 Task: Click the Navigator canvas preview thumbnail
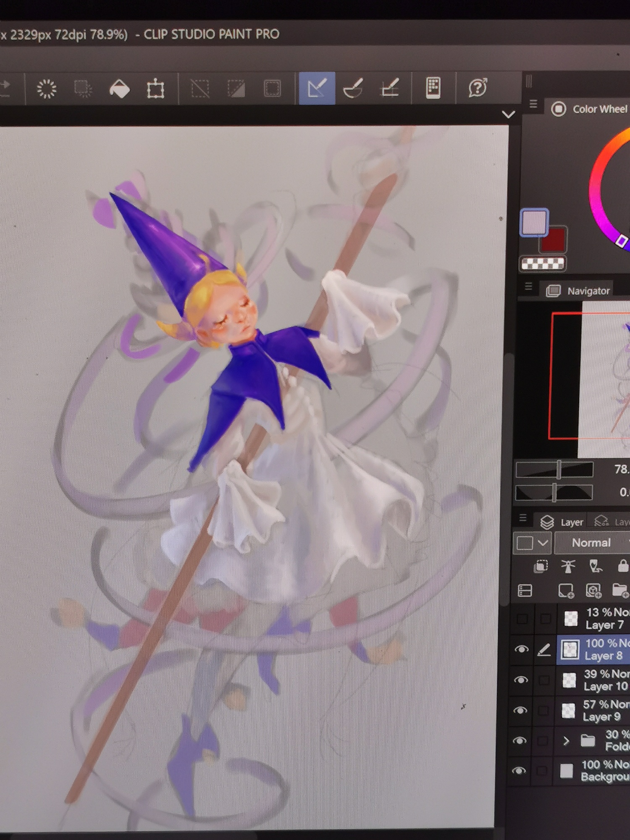[604, 378]
